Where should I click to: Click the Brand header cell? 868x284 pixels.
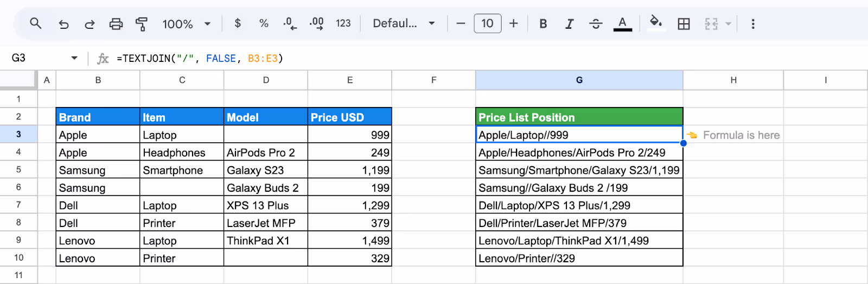[98, 117]
